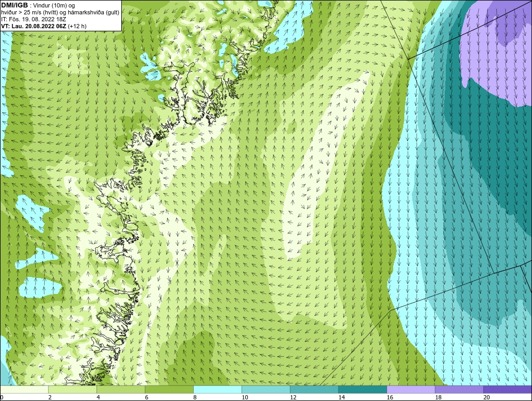Click the legend scale label '12'
The height and width of the screenshot is (401, 532).
[293, 397]
